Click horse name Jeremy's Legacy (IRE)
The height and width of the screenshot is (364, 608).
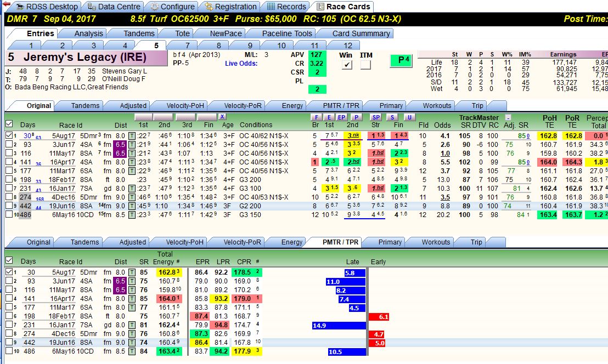coord(85,58)
